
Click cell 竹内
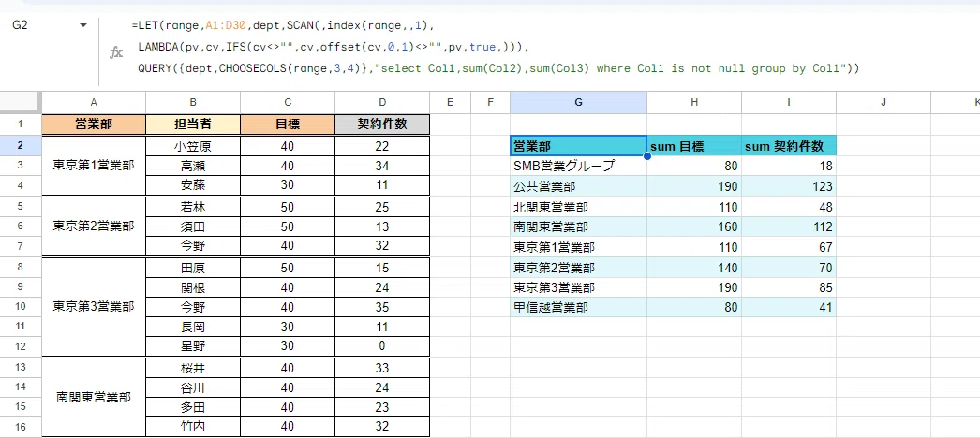coord(193,427)
